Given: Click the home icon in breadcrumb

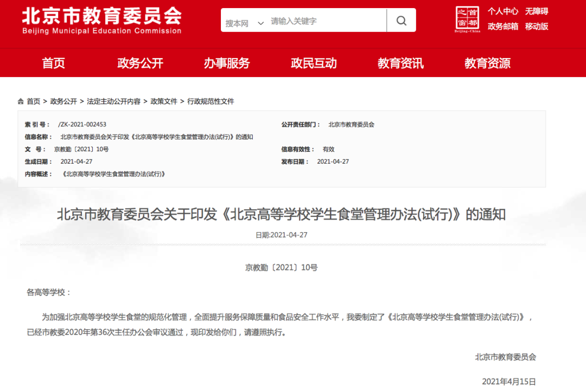Looking at the screenshot, I should pos(21,101).
